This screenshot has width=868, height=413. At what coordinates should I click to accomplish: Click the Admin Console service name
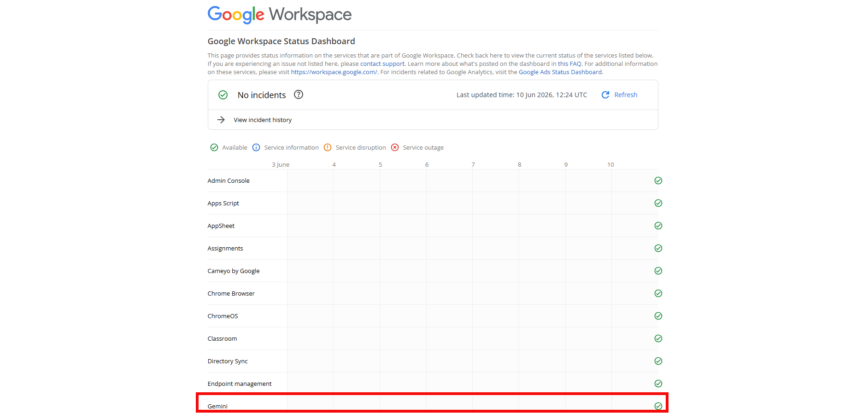[229, 180]
